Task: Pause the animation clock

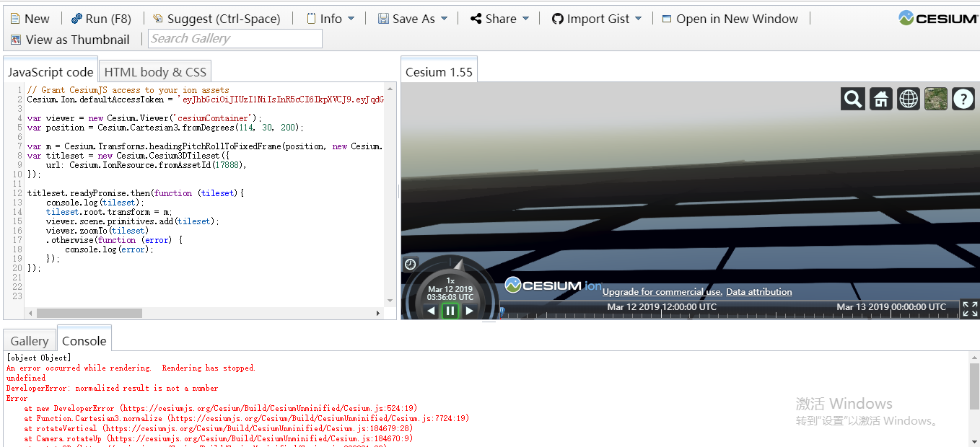Action: [450, 311]
